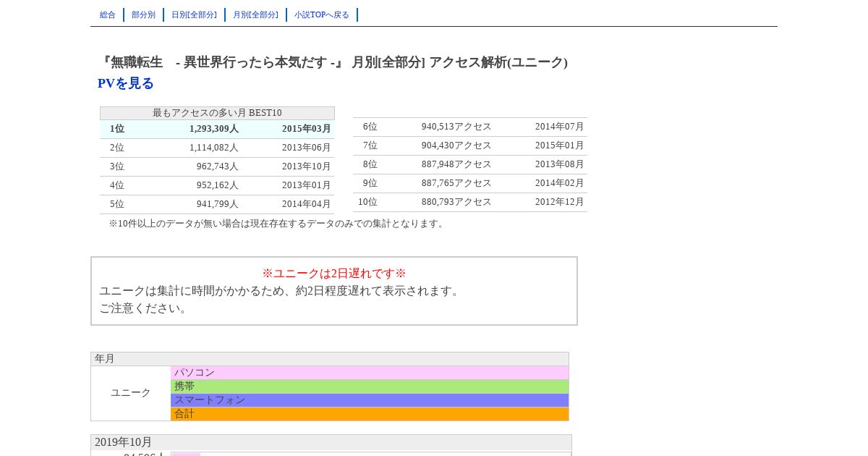Click the orange 合計 legend bar

point(370,414)
